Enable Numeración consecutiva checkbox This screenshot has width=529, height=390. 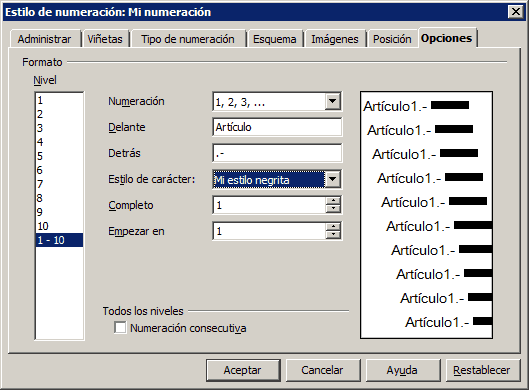[120, 328]
